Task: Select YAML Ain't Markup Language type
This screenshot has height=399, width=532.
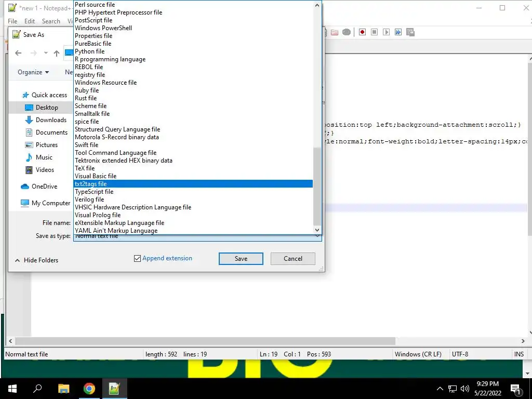Action: click(x=193, y=231)
